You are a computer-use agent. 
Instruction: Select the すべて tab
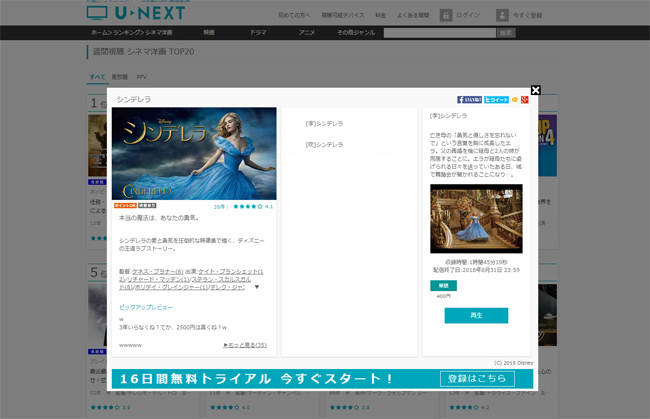point(97,77)
